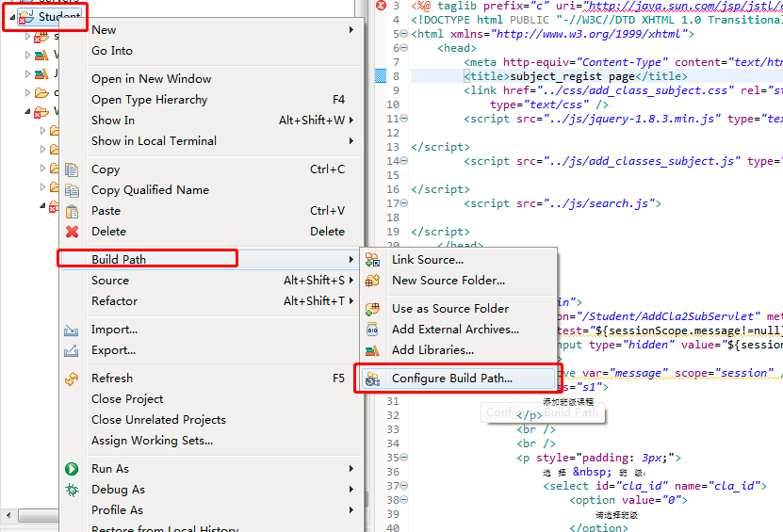Click the Paste clipboard icon
This screenshot has width=783, height=532.
click(72, 211)
